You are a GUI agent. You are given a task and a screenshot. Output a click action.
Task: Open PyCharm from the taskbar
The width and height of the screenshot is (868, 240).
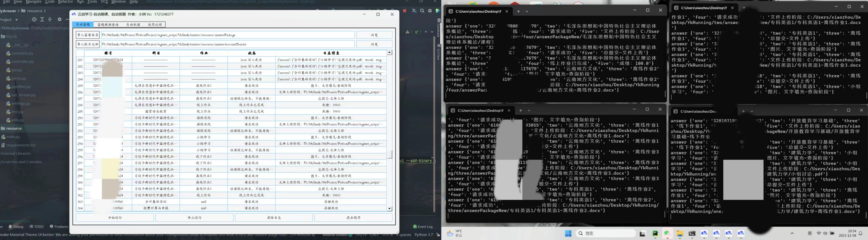(x=655, y=233)
